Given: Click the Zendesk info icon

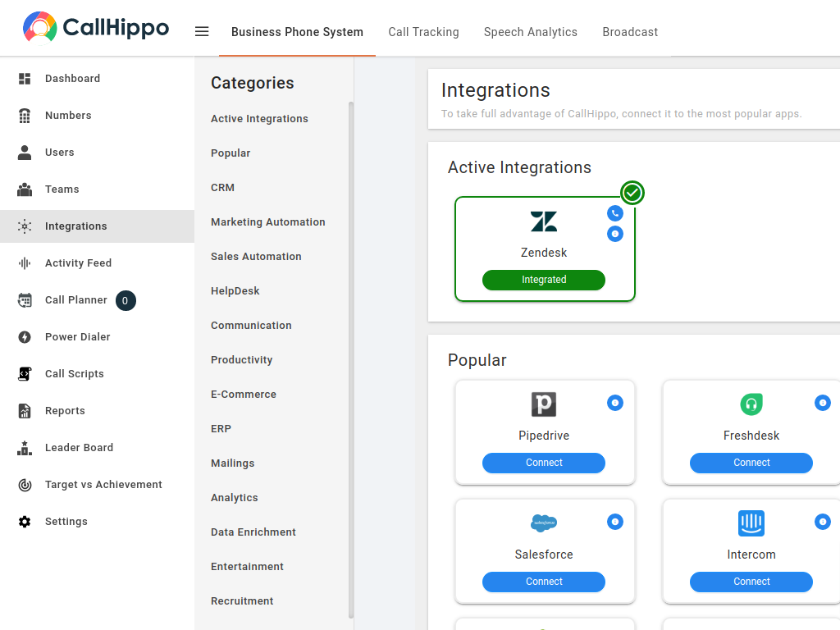Looking at the screenshot, I should pos(615,234).
